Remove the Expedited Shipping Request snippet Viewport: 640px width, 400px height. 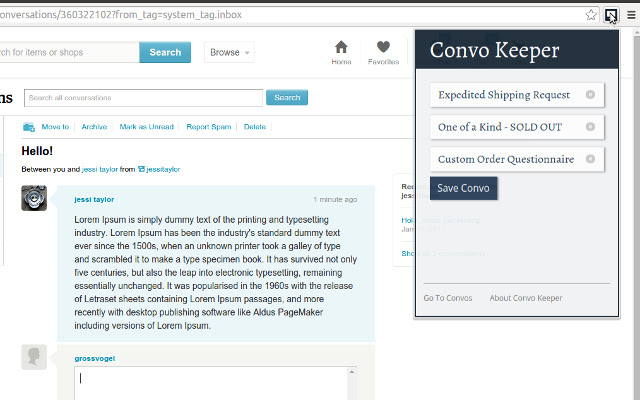pos(591,95)
